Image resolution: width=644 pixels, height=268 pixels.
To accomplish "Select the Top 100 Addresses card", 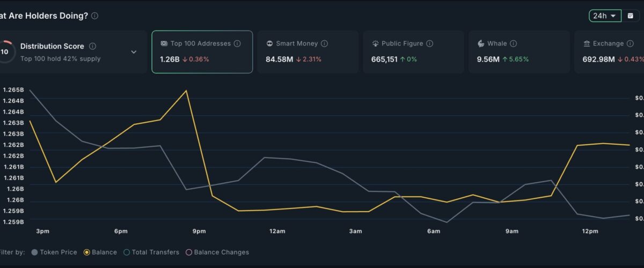I will pyautogui.click(x=202, y=52).
